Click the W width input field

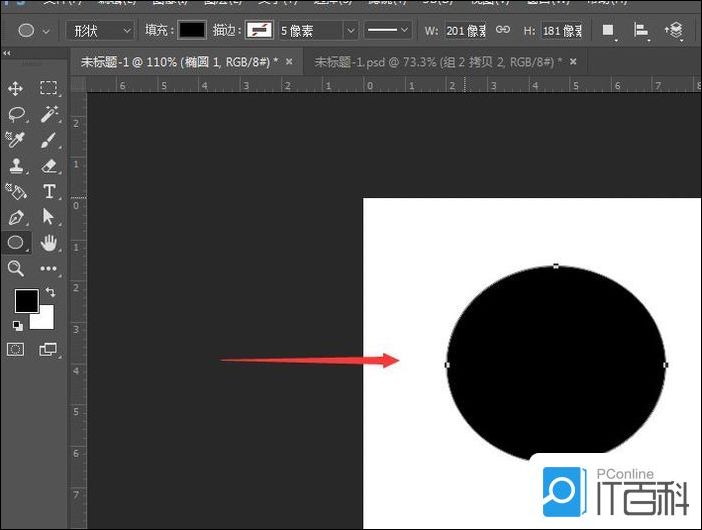tap(465, 31)
